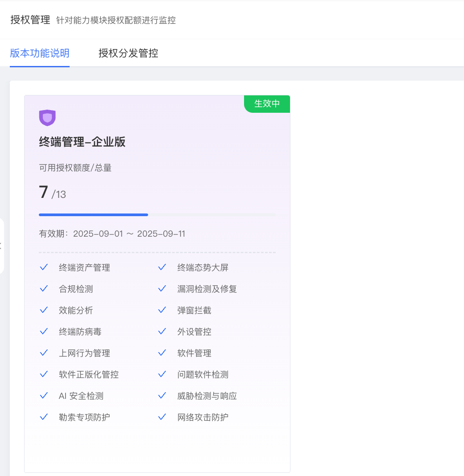Expand the collapsed sidebar handle on left edge
The width and height of the screenshot is (464, 476).
(x=1, y=246)
